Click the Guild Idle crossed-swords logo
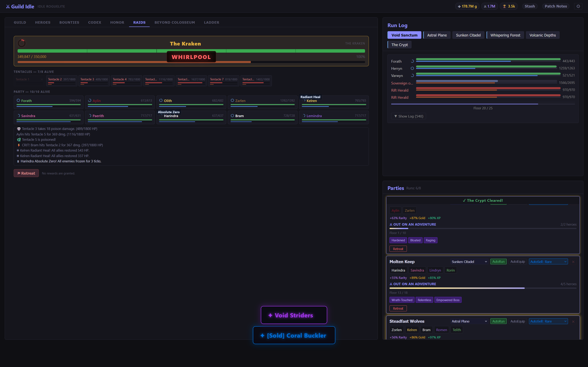This screenshot has width=588, height=367. click(8, 7)
